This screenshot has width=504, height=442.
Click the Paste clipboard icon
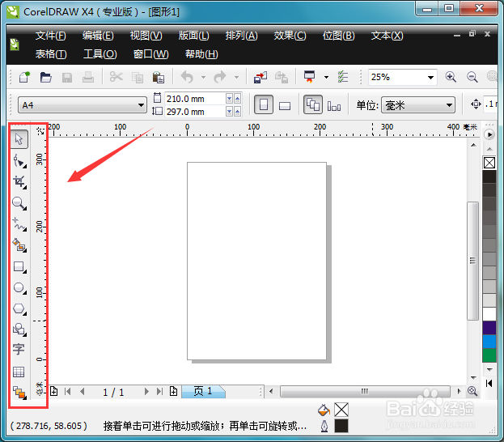pyautogui.click(x=158, y=77)
